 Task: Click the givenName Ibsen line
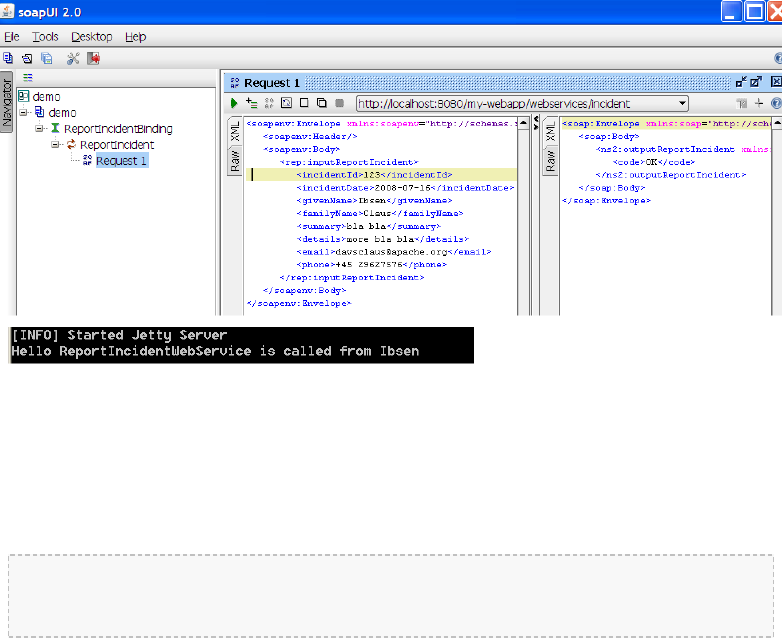[374, 200]
